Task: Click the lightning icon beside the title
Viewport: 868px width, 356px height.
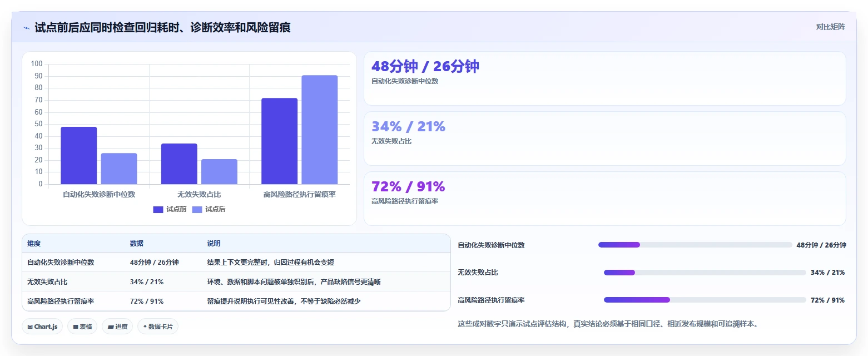Action: pyautogui.click(x=26, y=28)
